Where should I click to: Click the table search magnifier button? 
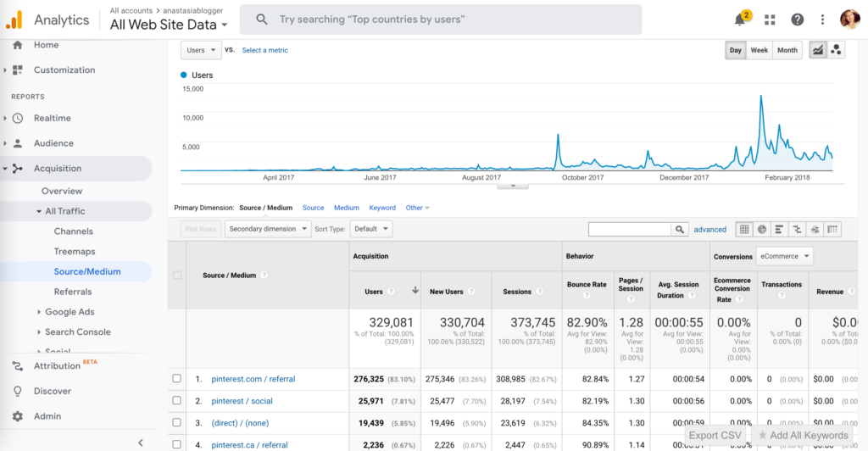point(679,229)
